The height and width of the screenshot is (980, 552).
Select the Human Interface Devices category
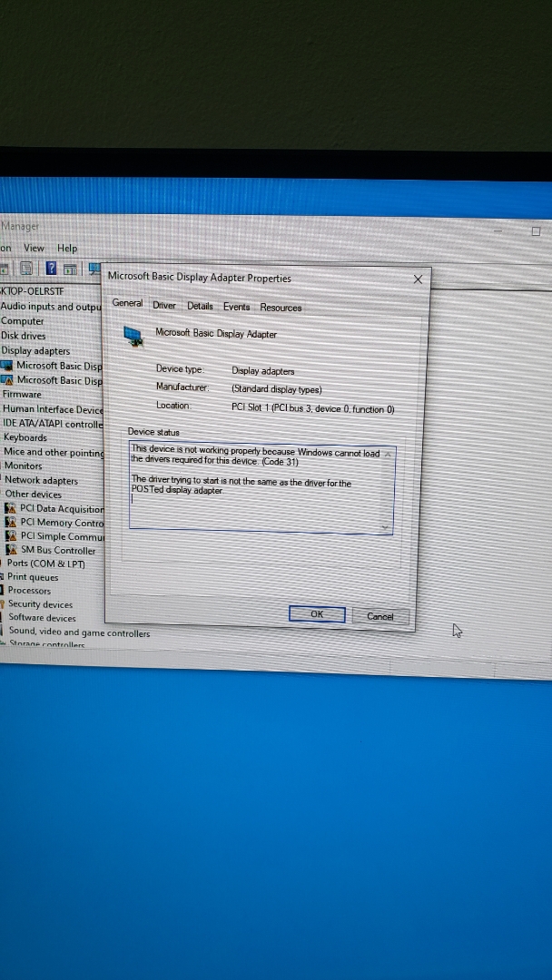[54, 409]
